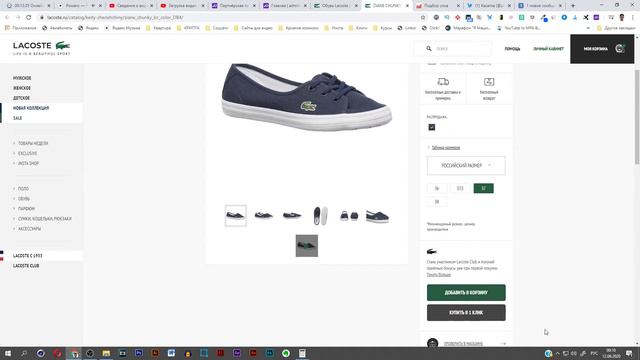This screenshot has height=360, width=640.
Task: Click the check-in-store round icon
Action: tap(432, 343)
